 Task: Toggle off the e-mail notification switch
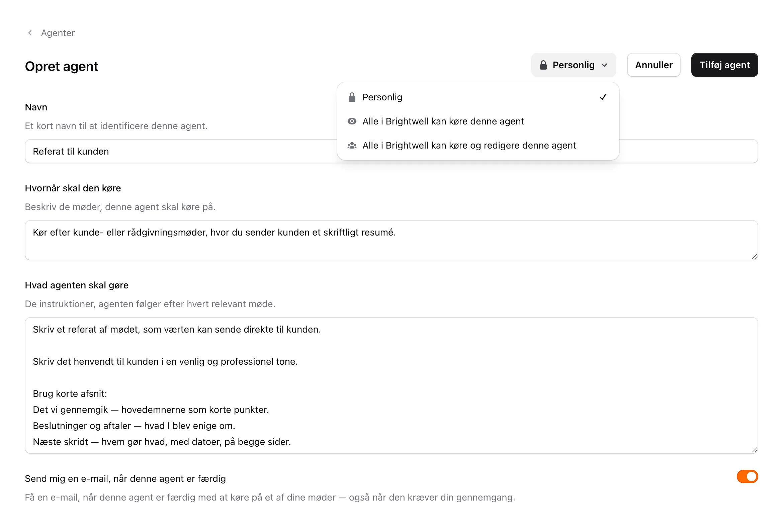coord(747,477)
